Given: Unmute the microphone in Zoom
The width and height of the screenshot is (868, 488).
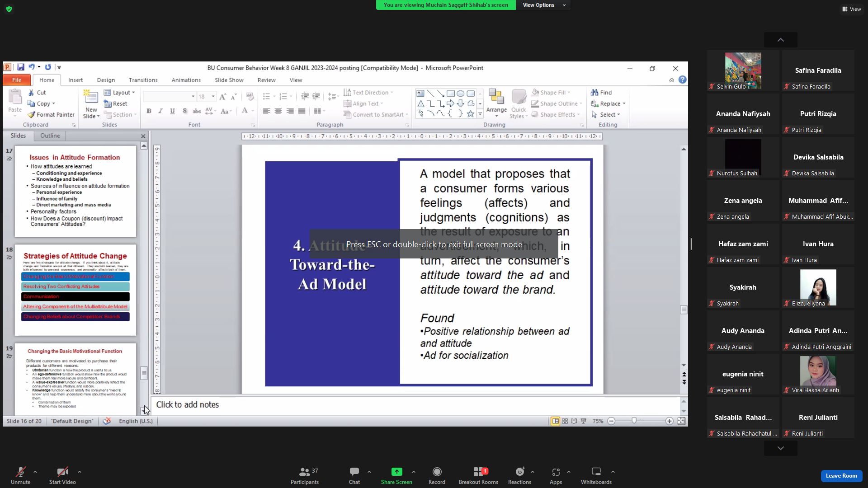Looking at the screenshot, I should (x=21, y=476).
